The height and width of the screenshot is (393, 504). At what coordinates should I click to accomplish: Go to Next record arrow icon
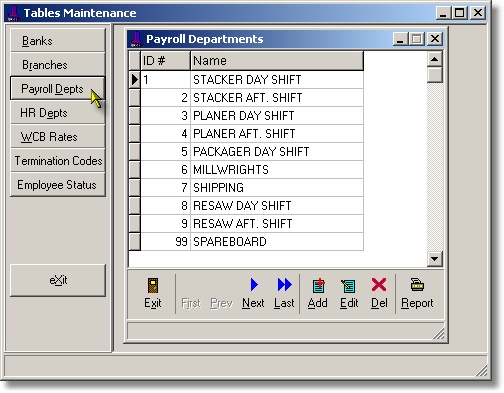click(x=254, y=285)
